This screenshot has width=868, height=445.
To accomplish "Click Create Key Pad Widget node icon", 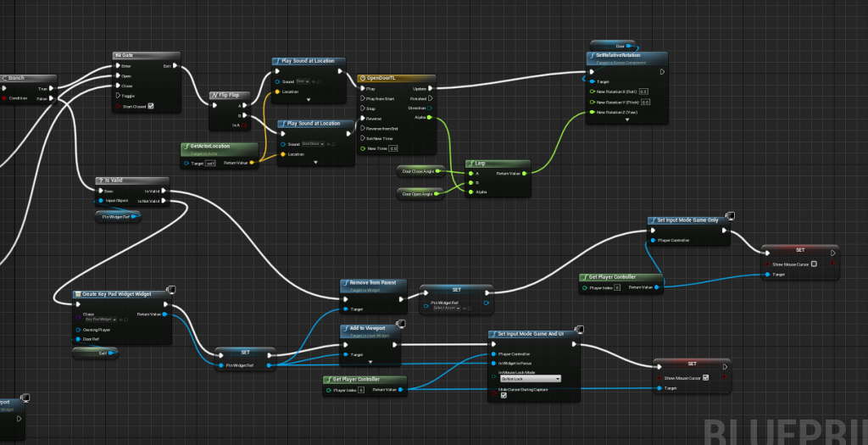I will tap(78, 294).
